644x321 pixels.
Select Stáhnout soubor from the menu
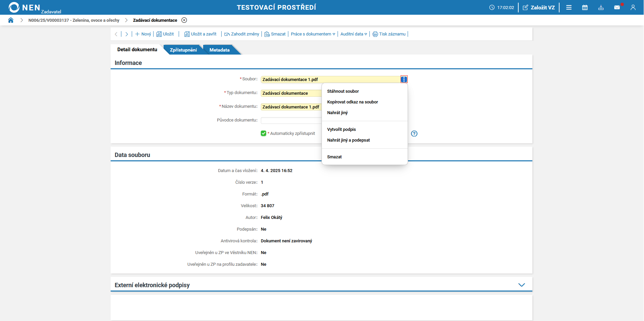(x=343, y=91)
